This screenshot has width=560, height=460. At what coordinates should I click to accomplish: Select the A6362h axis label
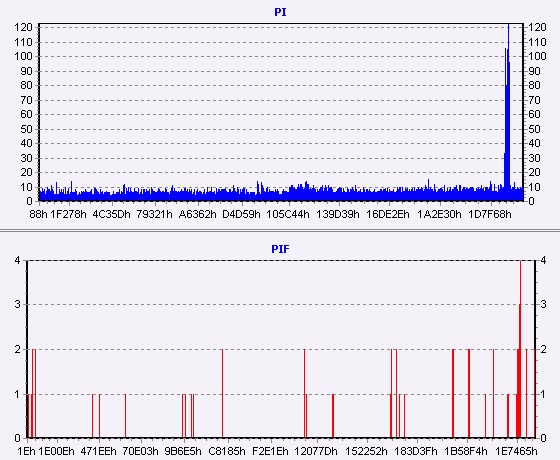tap(198, 214)
